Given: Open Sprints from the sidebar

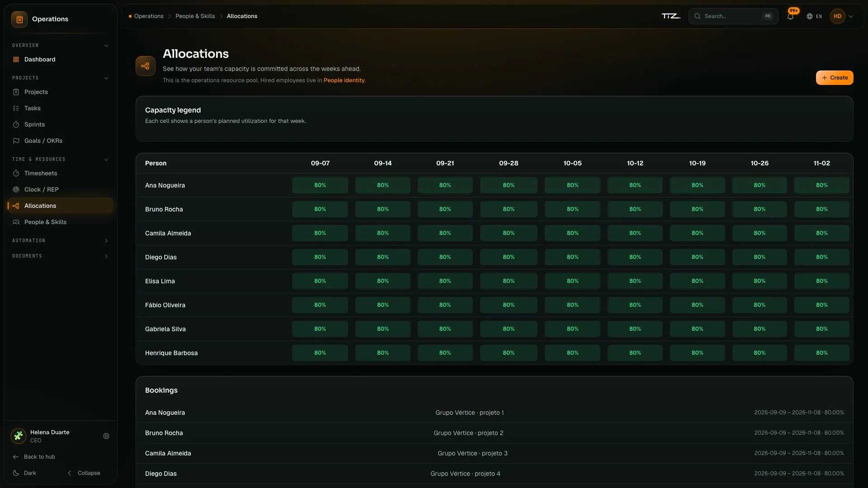Looking at the screenshot, I should (61, 124).
